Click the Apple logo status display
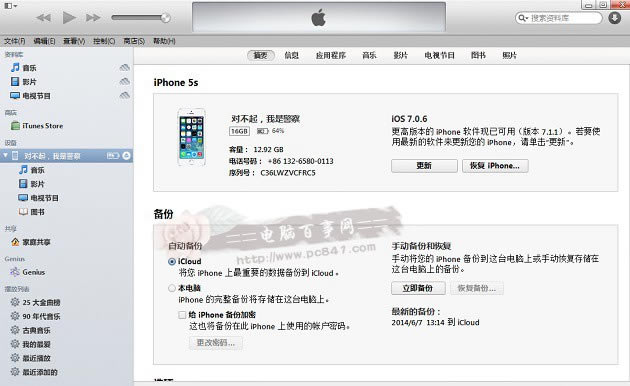The width and height of the screenshot is (630, 386). tap(319, 17)
